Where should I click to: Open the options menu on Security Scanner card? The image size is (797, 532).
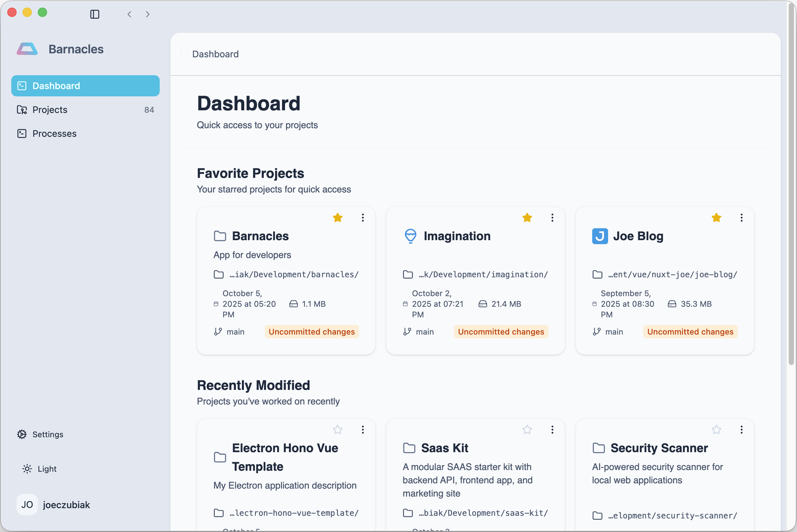(741, 430)
